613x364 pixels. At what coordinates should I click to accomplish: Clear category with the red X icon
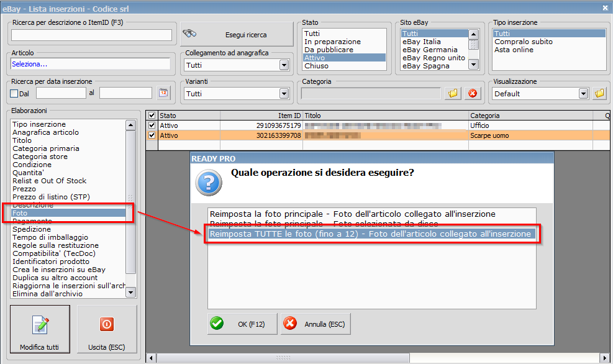(x=472, y=93)
